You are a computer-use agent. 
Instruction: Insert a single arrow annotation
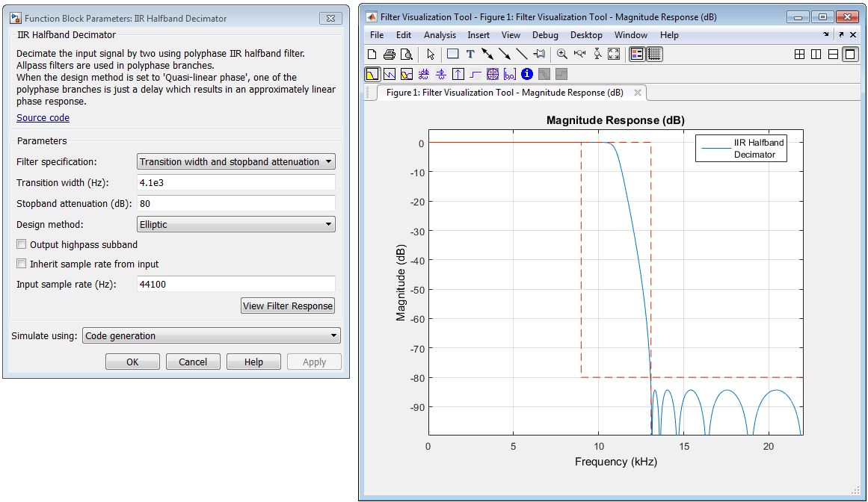(505, 55)
